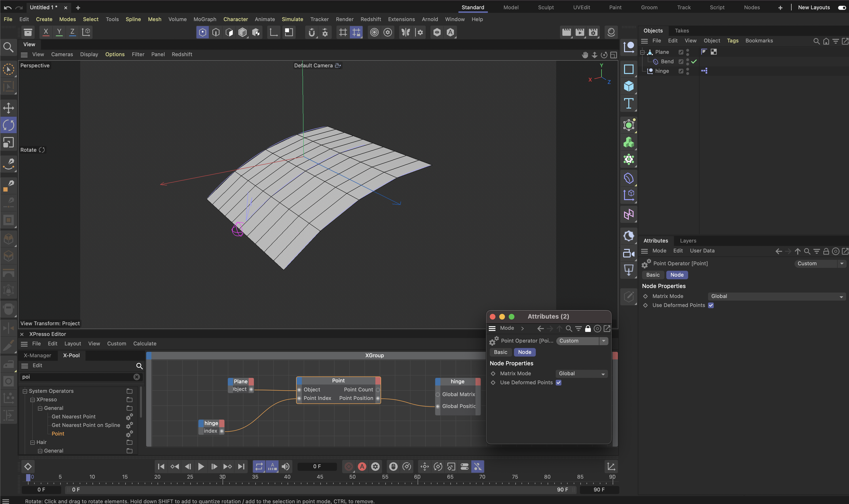Switch to the Layers tab

pyautogui.click(x=688, y=241)
